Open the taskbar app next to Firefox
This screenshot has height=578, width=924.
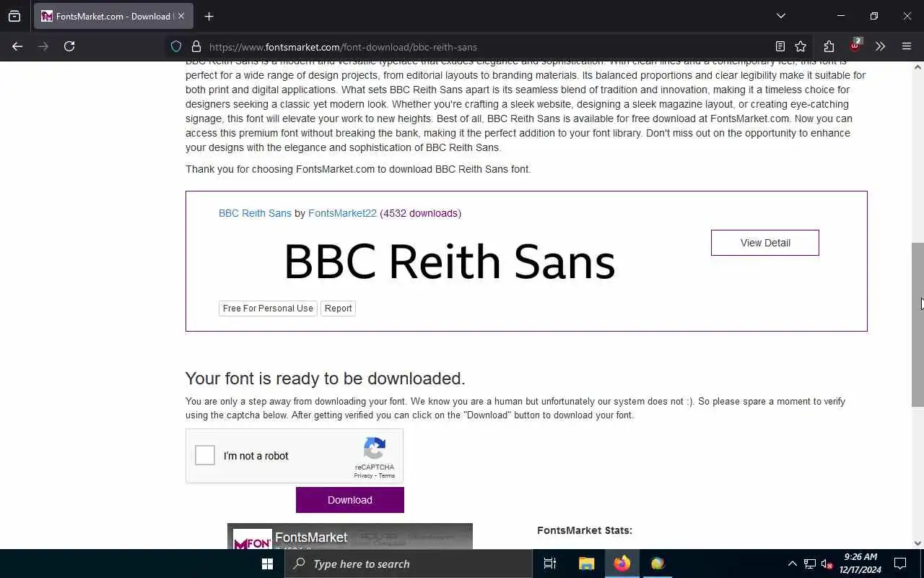pos(658,564)
